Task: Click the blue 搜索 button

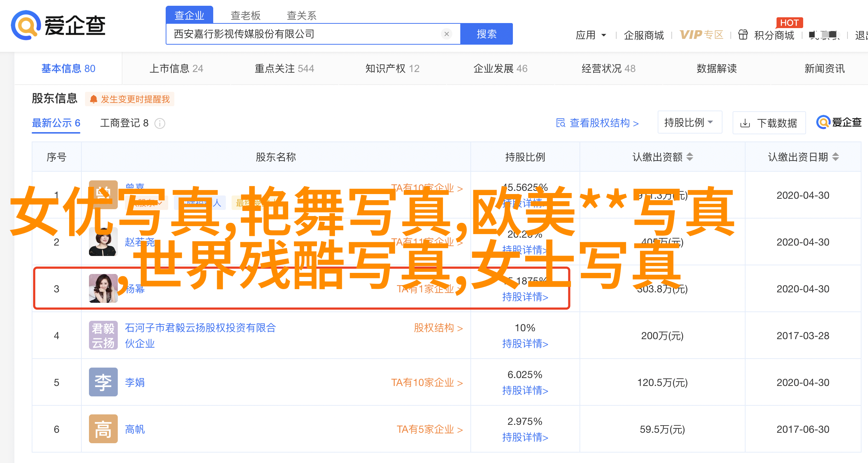Action: coord(487,34)
